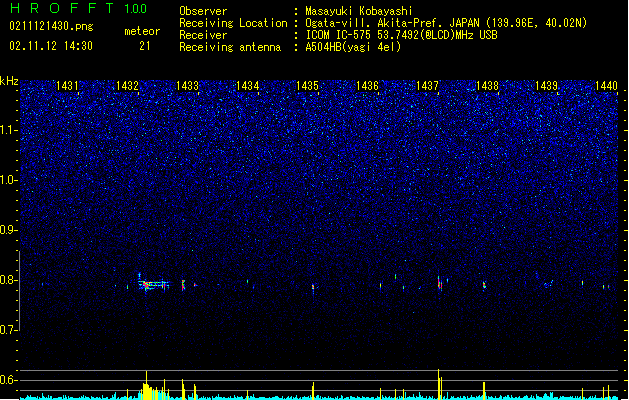
Task: Click the 1.0 kHz frequency label
Action: click(8, 180)
